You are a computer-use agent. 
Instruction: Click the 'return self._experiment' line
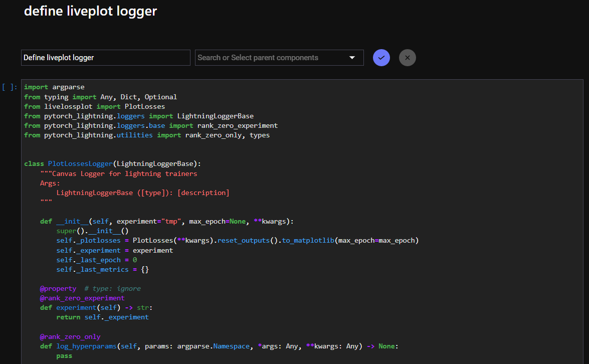103,317
